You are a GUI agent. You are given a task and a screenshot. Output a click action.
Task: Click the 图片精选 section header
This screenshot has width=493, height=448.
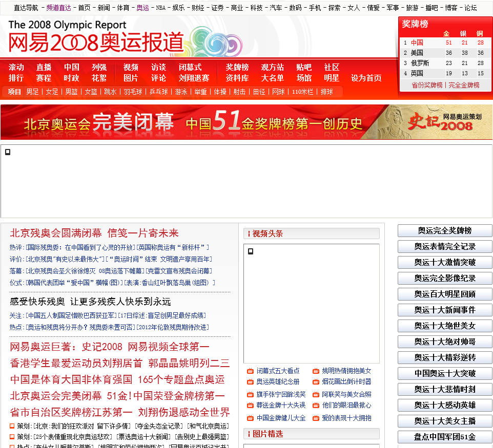pyautogui.click(x=311, y=434)
